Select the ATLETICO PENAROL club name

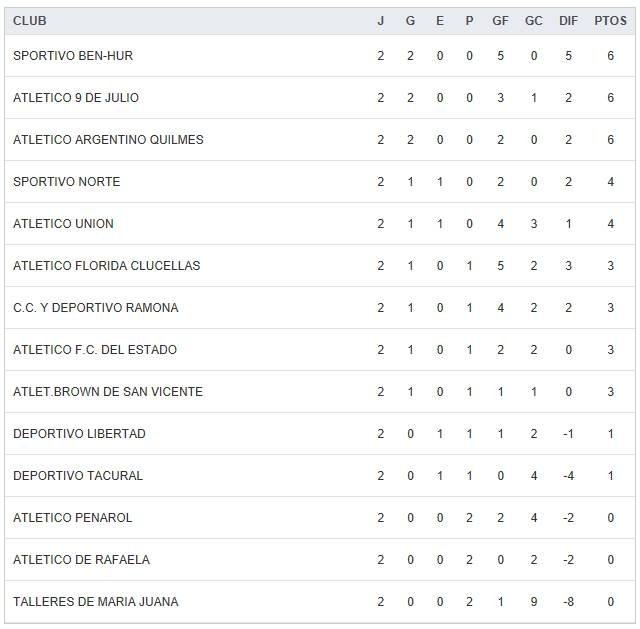point(72,518)
